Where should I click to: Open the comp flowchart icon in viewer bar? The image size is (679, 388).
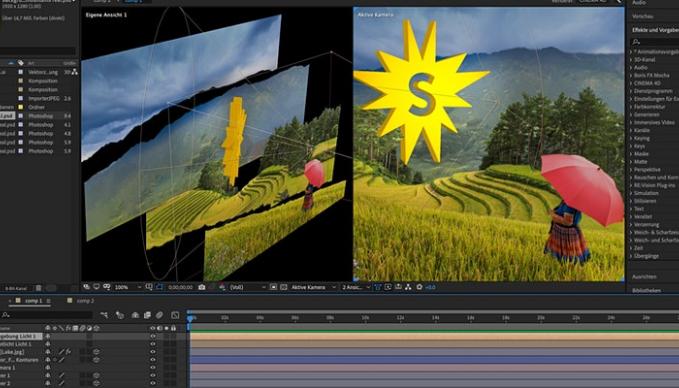pyautogui.click(x=408, y=287)
